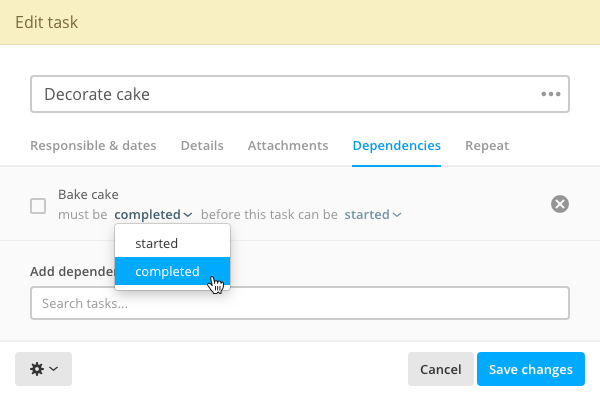Screen dimensions: 600x396
Task: Click the Cancel button
Action: [x=440, y=369]
